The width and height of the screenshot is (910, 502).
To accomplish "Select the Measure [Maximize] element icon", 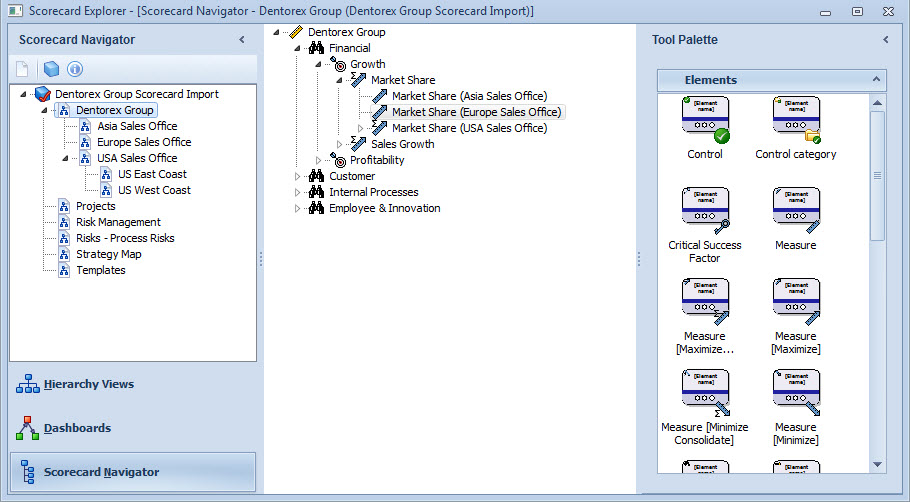I will (x=796, y=302).
